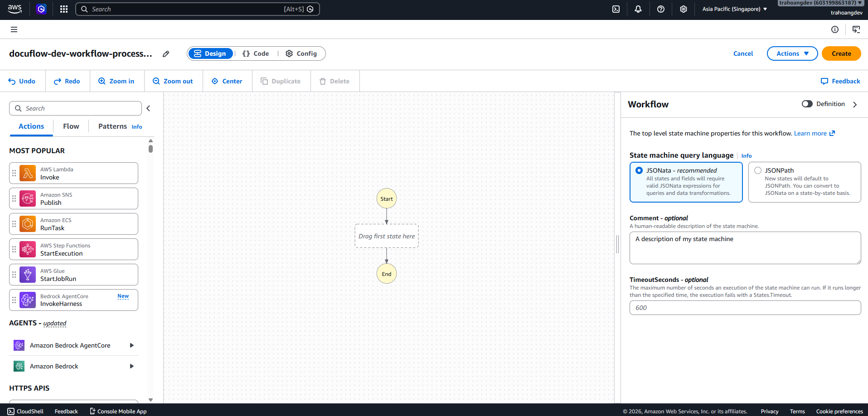Click the drag handle of AWS Lambda Invoke

(x=14, y=173)
